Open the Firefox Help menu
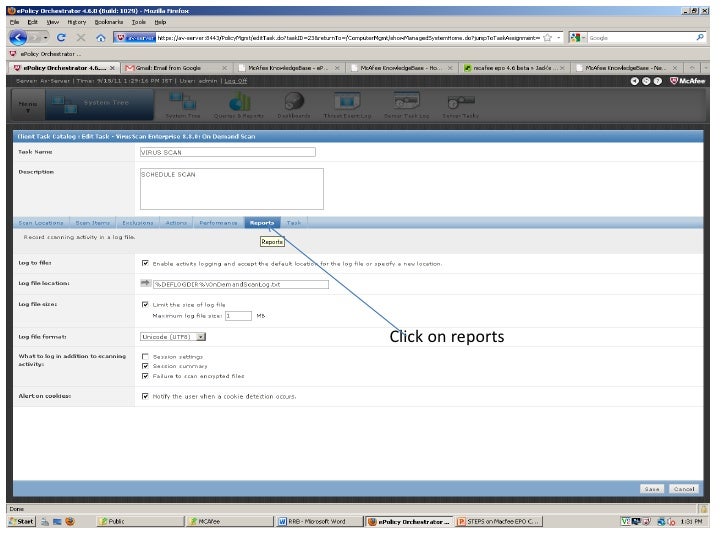 [160, 22]
